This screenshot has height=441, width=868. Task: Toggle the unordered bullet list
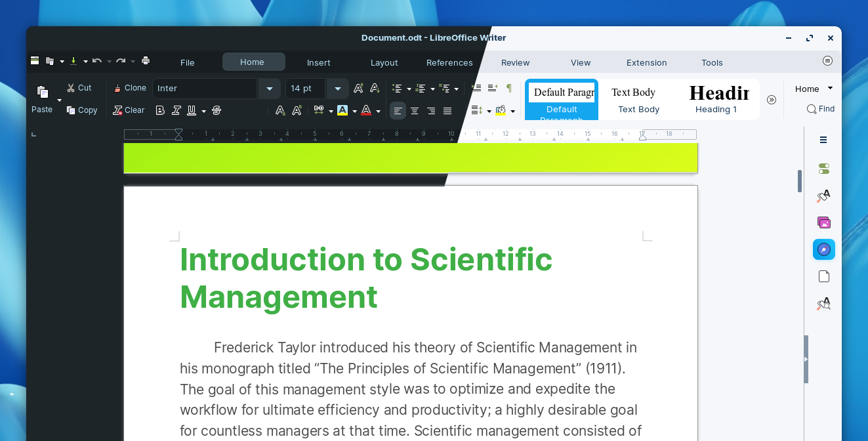[398, 88]
